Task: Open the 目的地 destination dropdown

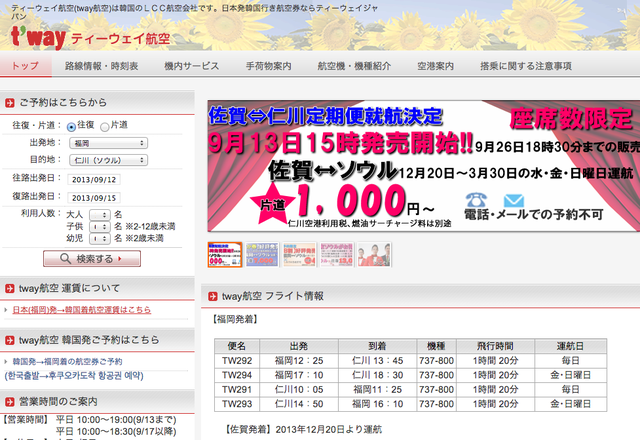Action: pos(108,160)
